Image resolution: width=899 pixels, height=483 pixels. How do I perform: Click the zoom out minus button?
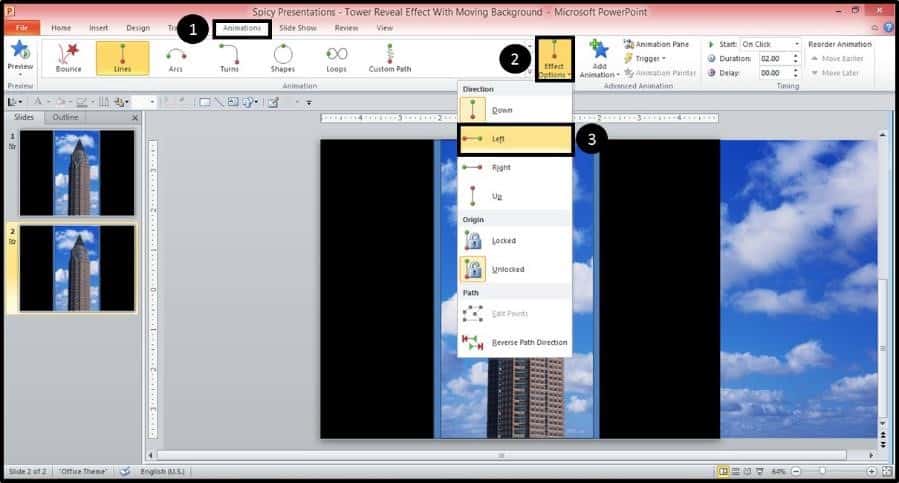(x=796, y=472)
